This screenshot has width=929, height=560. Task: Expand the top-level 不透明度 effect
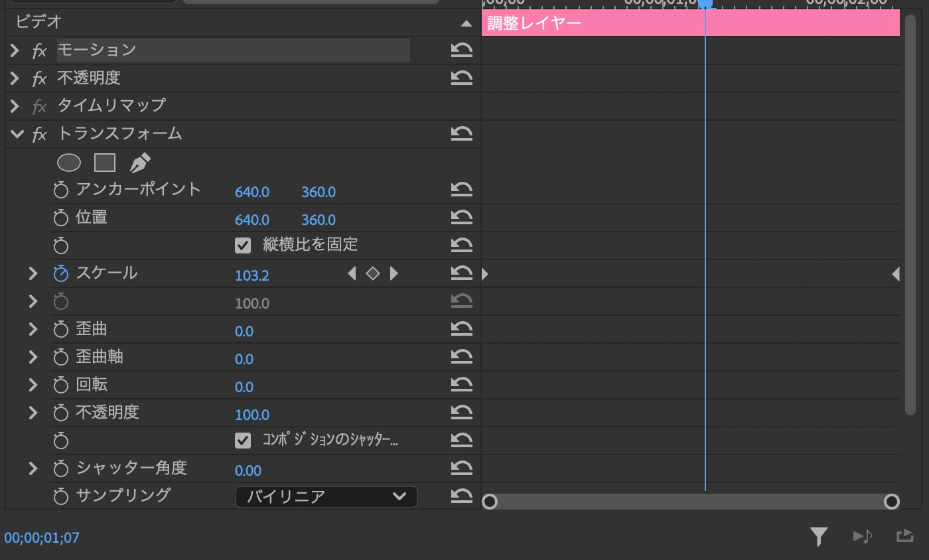click(15, 78)
